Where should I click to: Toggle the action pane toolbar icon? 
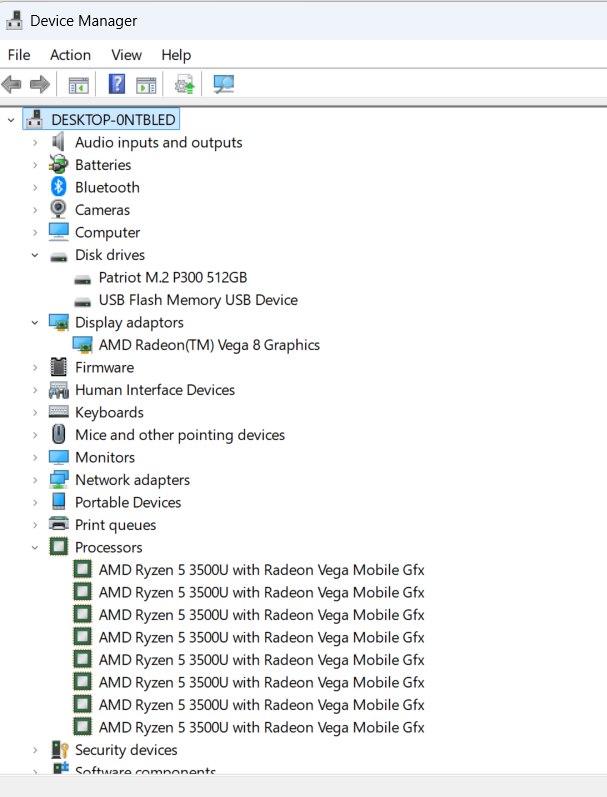[x=146, y=85]
